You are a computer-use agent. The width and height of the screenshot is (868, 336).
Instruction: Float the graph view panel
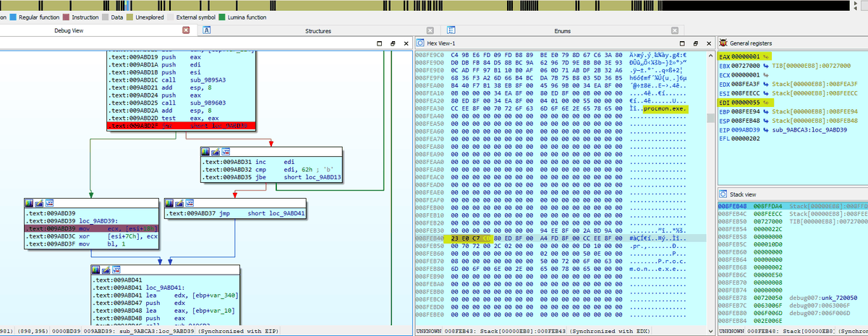click(392, 44)
